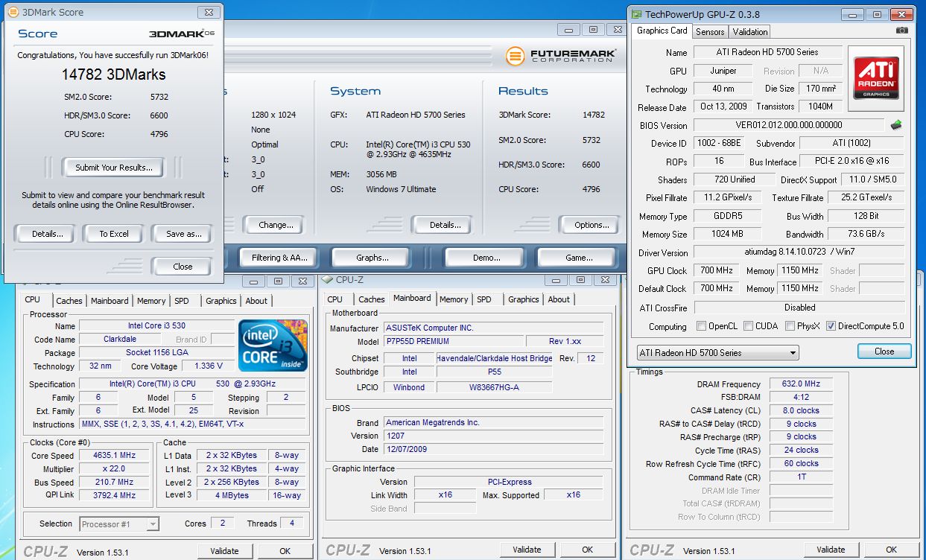Screen dimensions: 926x560
Task: Click the GPU-Z Name field ATI Radeon HD 5700 Series
Action: click(768, 52)
